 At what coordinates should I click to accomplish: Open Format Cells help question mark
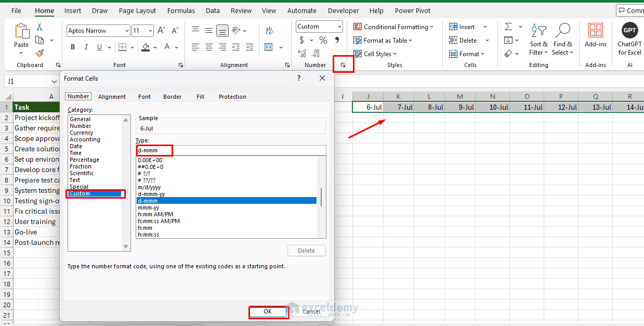tap(299, 78)
